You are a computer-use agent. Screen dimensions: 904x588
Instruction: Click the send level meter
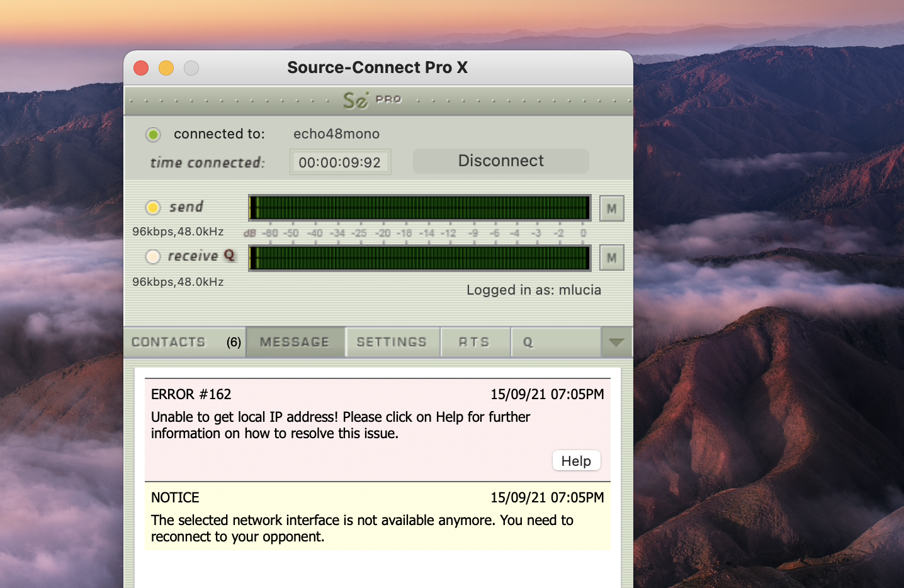click(420, 208)
